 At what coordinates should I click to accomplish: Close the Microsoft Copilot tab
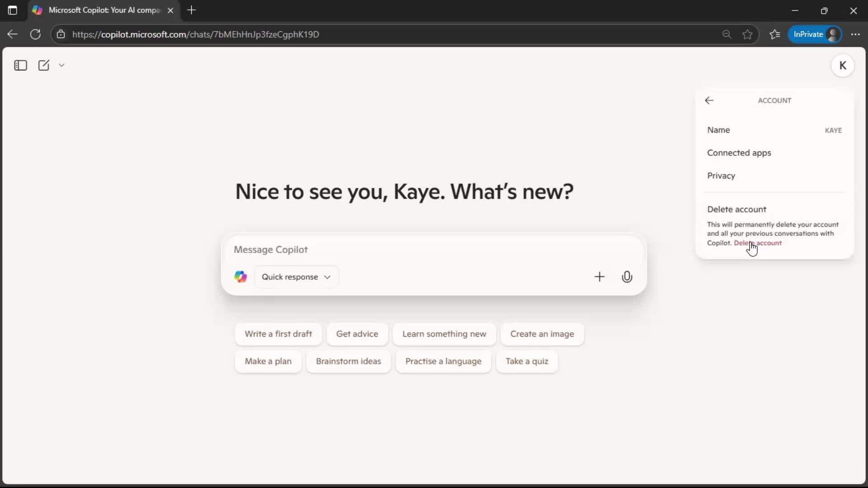pos(170,10)
